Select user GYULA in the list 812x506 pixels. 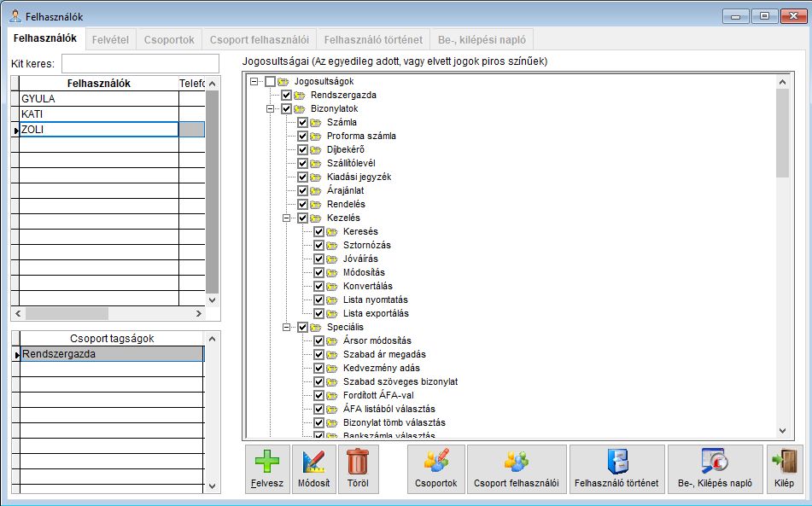click(x=99, y=99)
